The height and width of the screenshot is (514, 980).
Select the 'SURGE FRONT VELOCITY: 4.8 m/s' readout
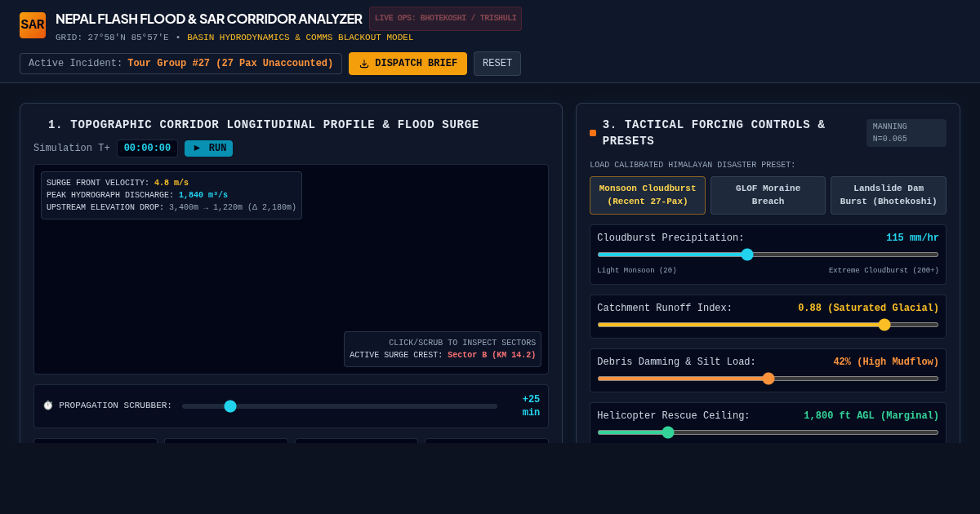[118, 183]
